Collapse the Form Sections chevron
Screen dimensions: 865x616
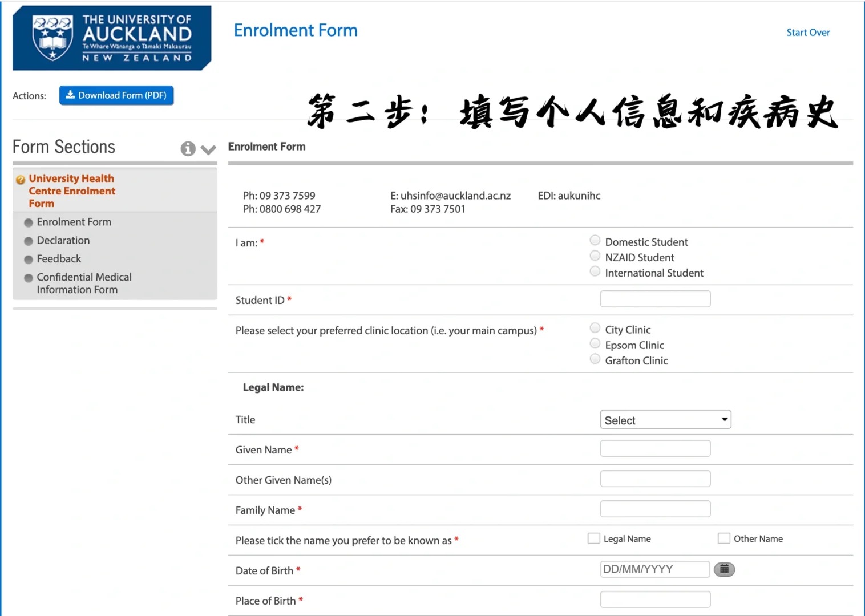click(x=208, y=149)
